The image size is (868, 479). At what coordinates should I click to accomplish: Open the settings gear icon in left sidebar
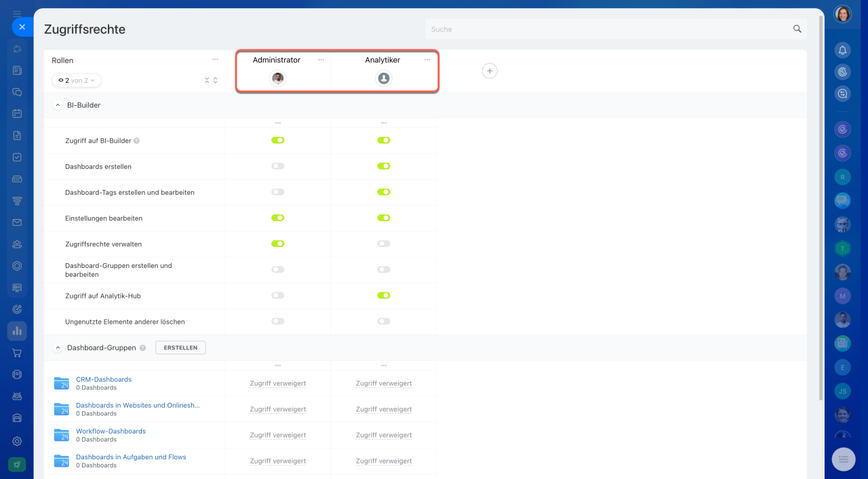point(17,441)
